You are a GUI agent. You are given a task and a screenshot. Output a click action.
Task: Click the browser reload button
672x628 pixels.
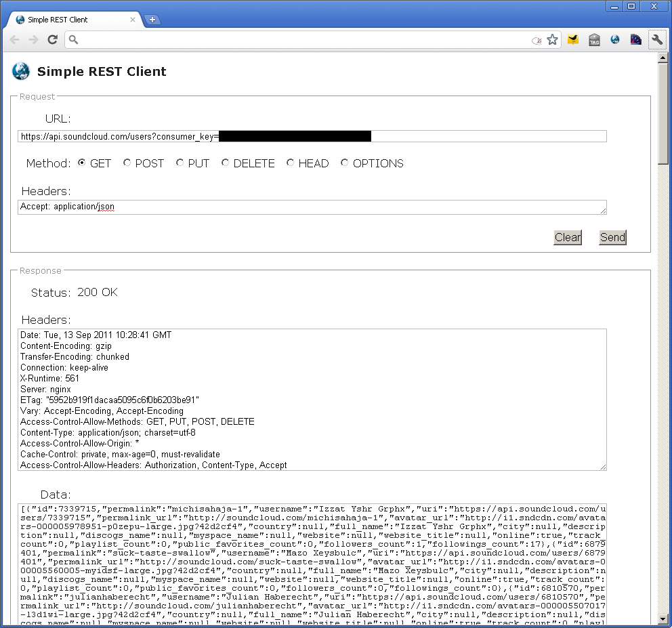[x=52, y=40]
